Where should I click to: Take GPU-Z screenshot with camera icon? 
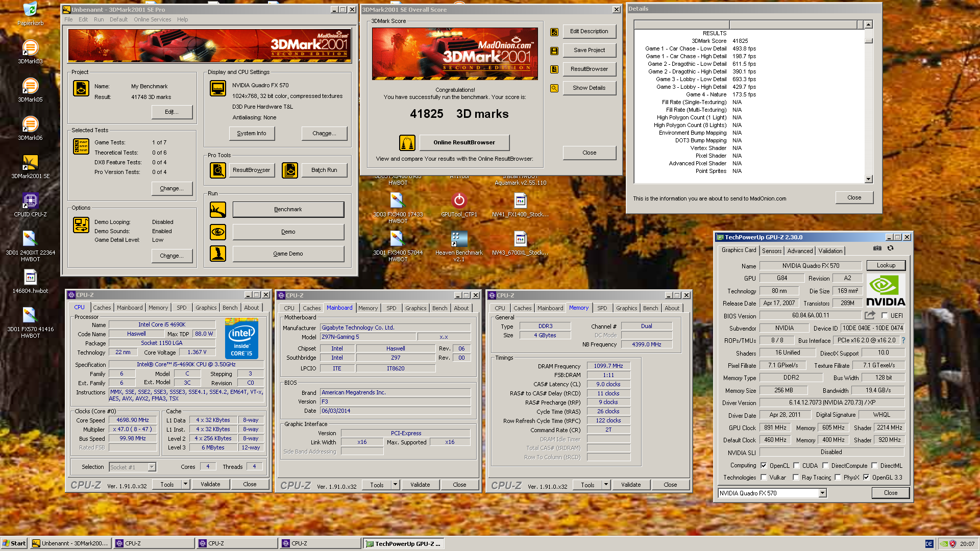[x=877, y=248]
